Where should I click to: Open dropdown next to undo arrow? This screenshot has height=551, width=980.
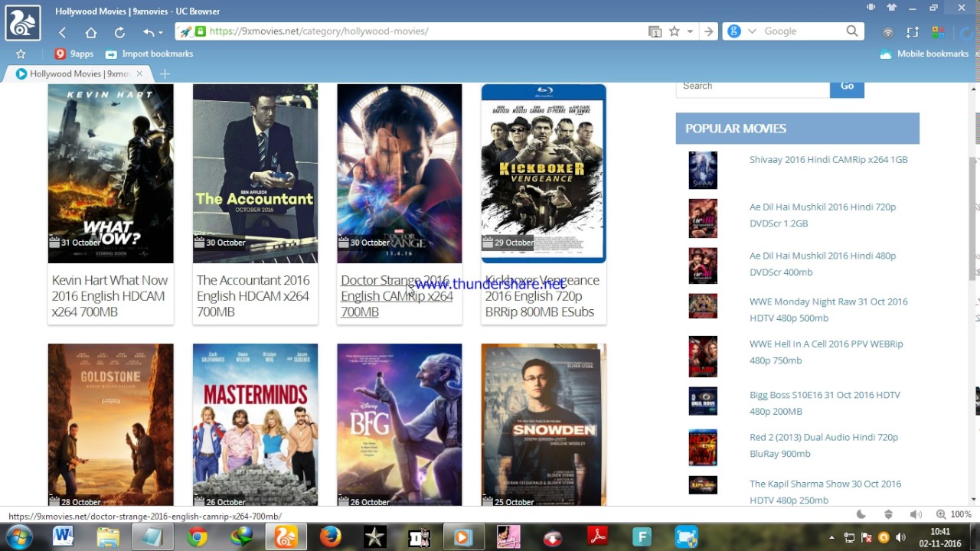(160, 33)
